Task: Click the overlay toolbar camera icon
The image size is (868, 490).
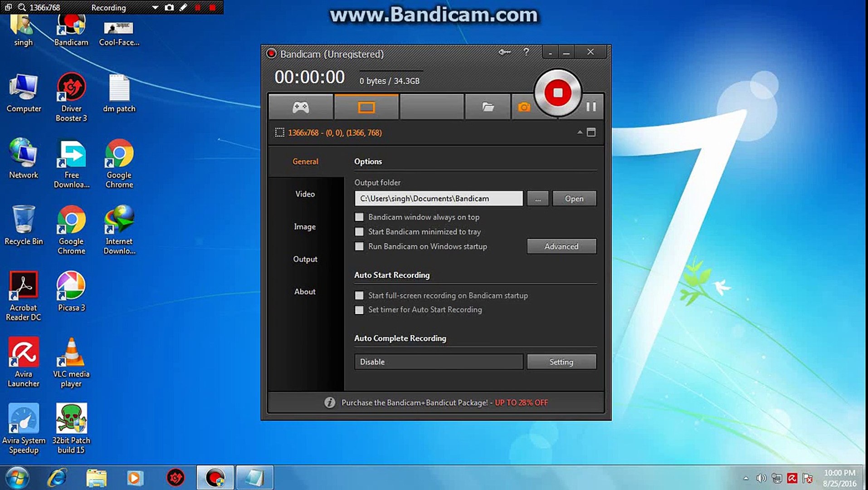Action: [x=169, y=8]
